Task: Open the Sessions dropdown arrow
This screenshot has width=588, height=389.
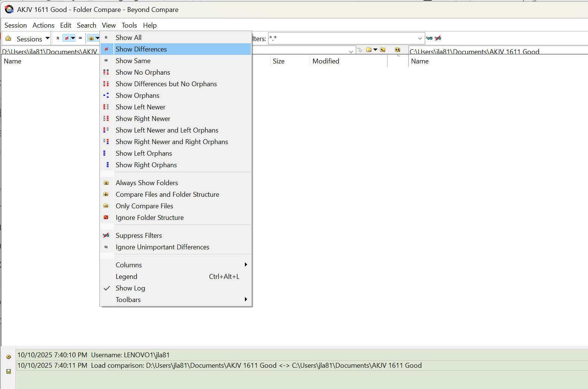Action: click(x=47, y=38)
